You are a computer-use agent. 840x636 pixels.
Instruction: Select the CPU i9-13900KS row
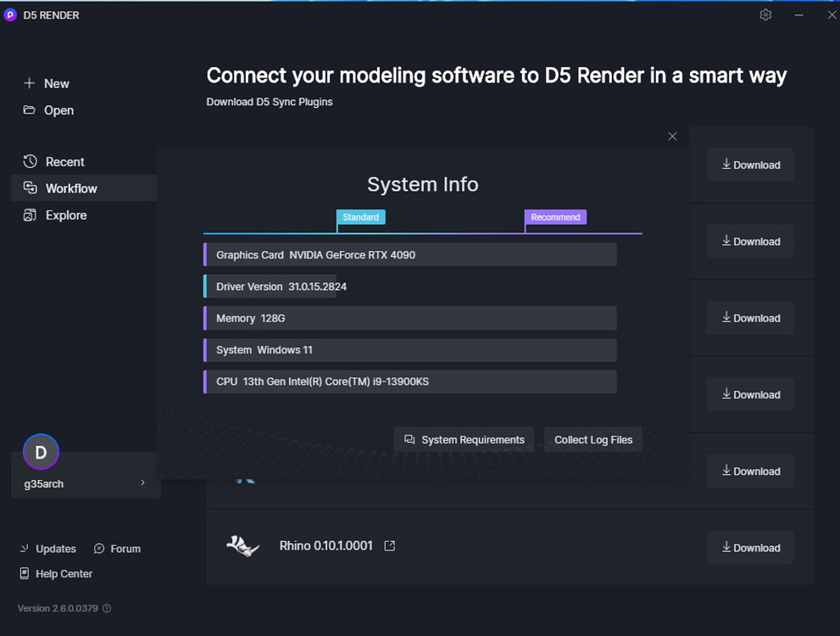(x=409, y=382)
